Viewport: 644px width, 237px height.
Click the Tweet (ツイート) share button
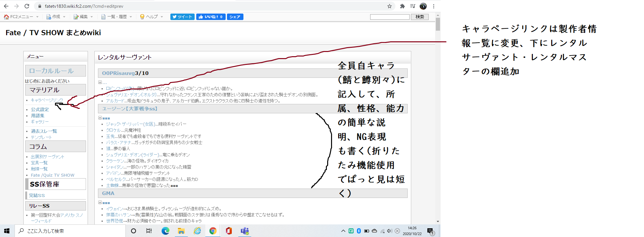pyautogui.click(x=182, y=17)
